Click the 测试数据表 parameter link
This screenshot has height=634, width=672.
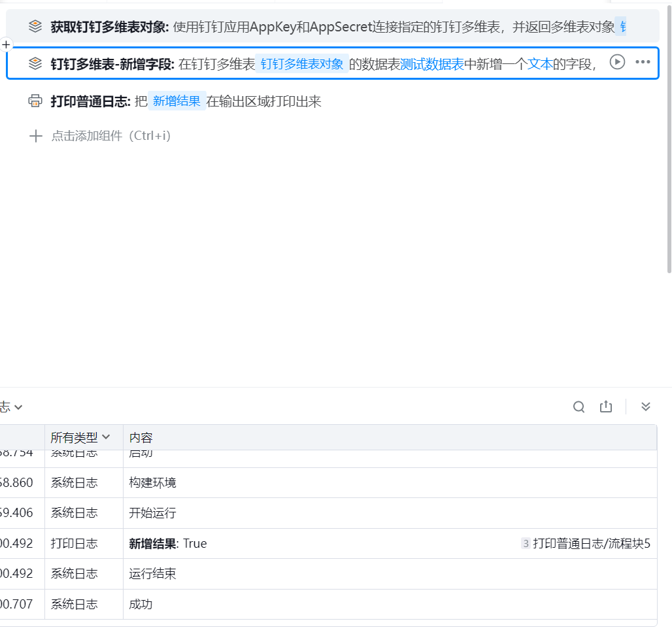[432, 63]
